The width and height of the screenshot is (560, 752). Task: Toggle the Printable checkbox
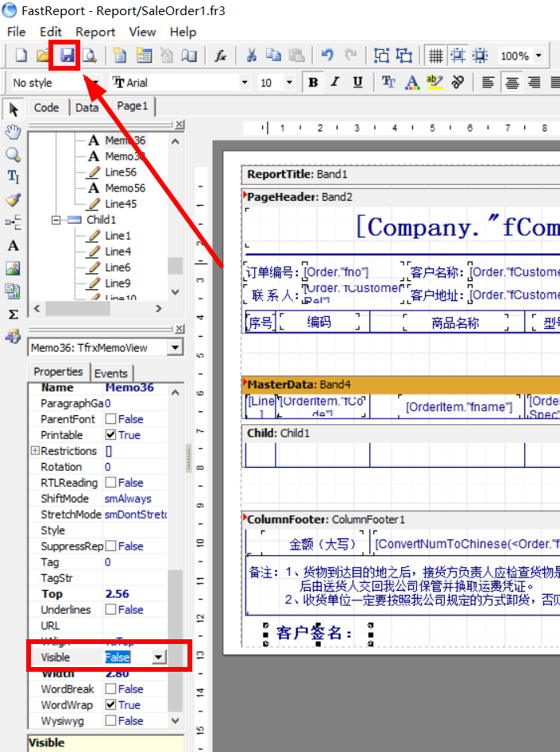click(110, 435)
